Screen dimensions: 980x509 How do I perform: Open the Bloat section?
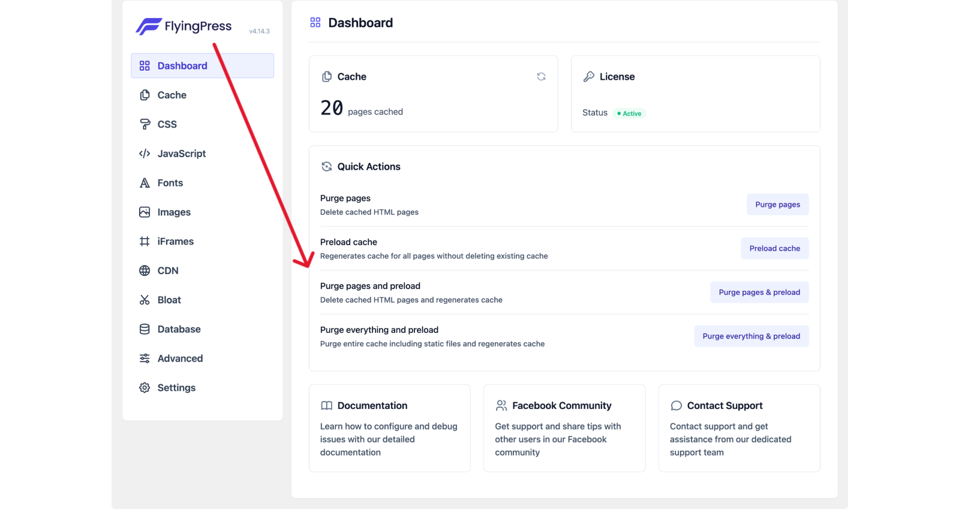click(x=203, y=300)
